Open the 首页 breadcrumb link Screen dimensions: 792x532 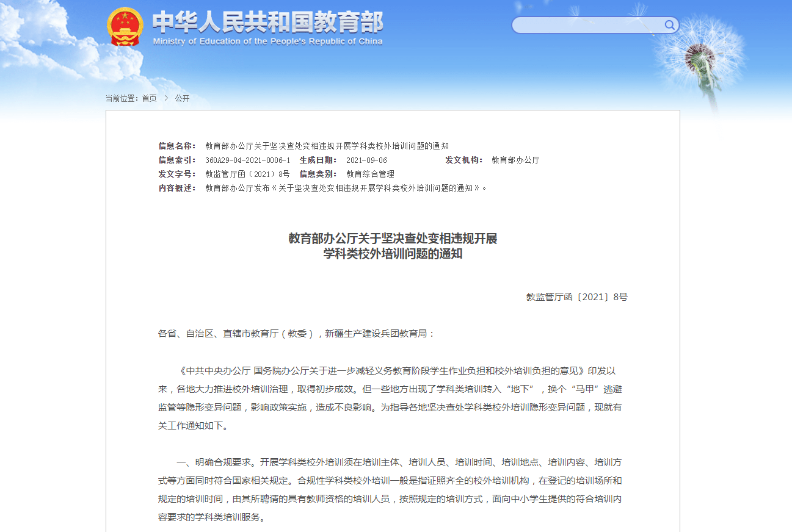pyautogui.click(x=149, y=98)
